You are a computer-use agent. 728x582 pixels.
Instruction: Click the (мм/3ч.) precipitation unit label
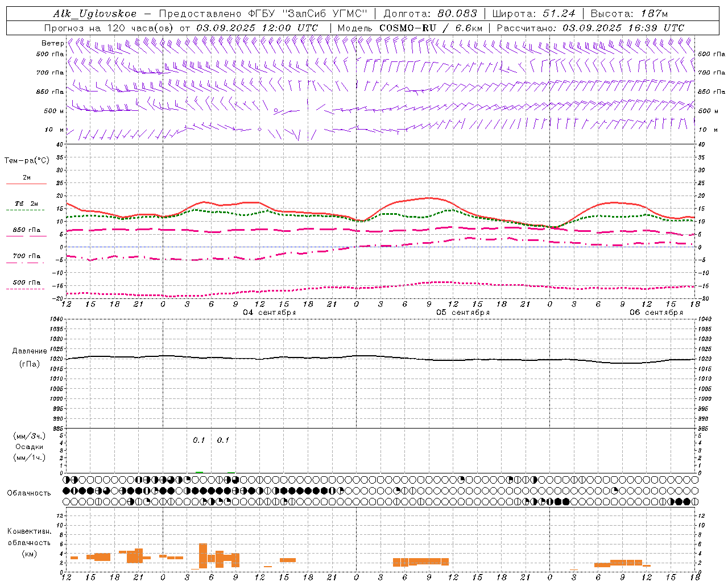pyautogui.click(x=30, y=436)
